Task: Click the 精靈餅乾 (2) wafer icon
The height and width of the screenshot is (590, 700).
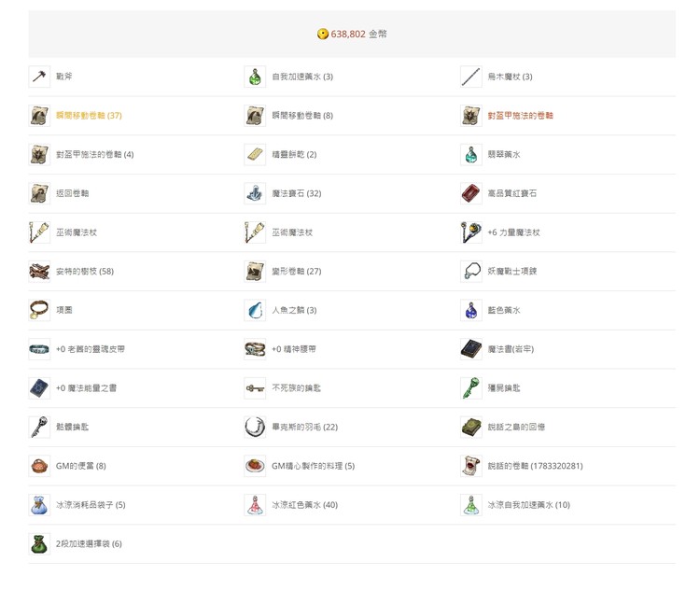Action: [255, 154]
